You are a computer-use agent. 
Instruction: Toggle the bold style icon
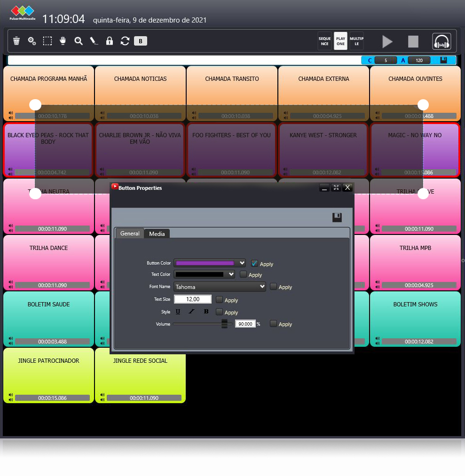(206, 312)
